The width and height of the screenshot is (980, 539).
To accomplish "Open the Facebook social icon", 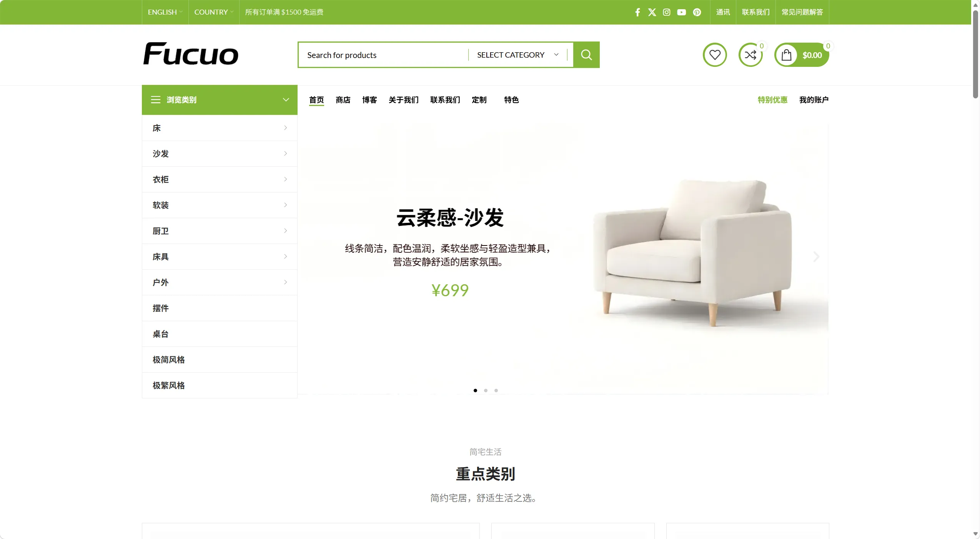I will pyautogui.click(x=637, y=12).
